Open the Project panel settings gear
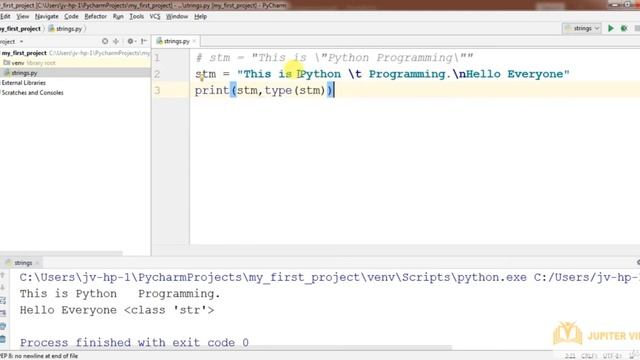The image size is (640, 360). click(131, 41)
